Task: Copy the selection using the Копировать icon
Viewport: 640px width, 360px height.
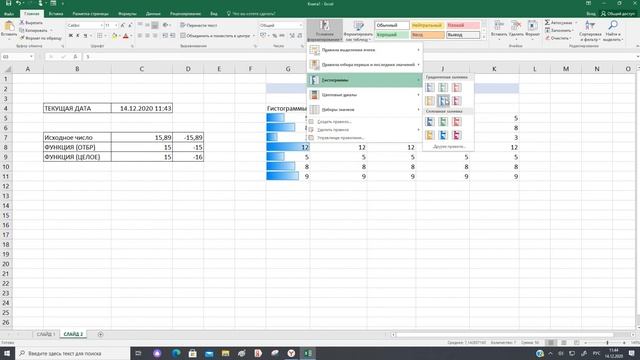Action: click(22, 30)
